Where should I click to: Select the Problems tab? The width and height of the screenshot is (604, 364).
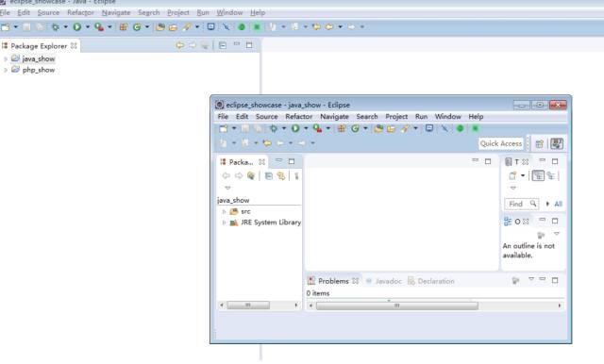[x=333, y=281]
